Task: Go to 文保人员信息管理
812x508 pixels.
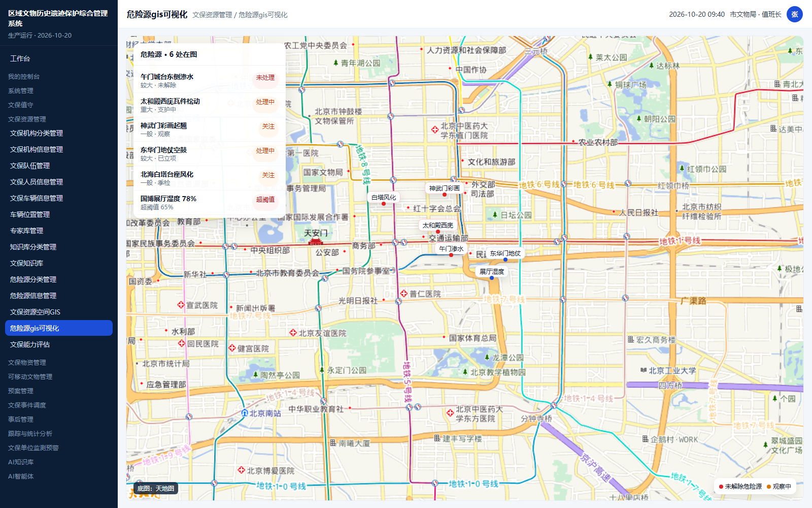Action: pos(59,182)
